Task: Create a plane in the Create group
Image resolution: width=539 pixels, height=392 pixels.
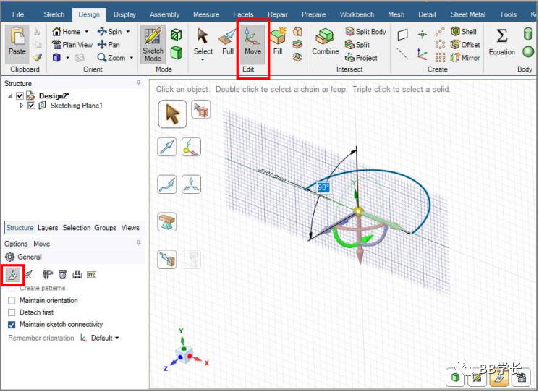Action: (x=402, y=35)
